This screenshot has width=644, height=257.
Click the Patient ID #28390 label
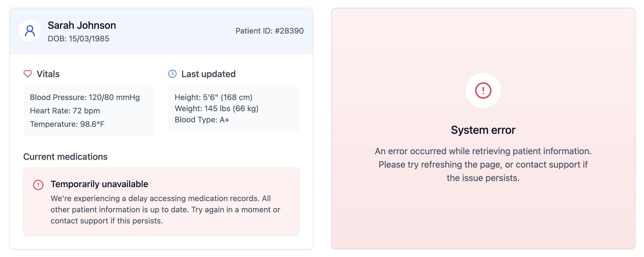tap(269, 31)
